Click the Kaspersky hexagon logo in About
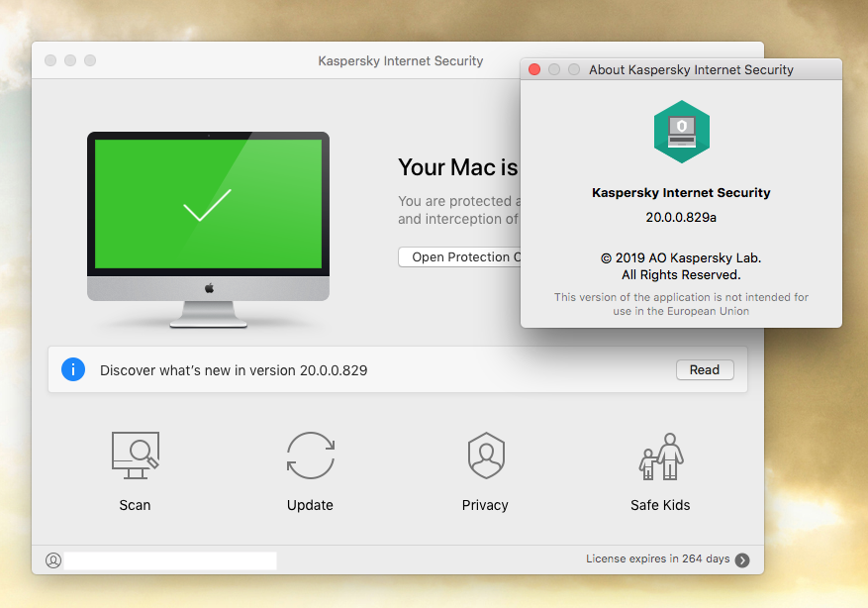 click(x=682, y=132)
